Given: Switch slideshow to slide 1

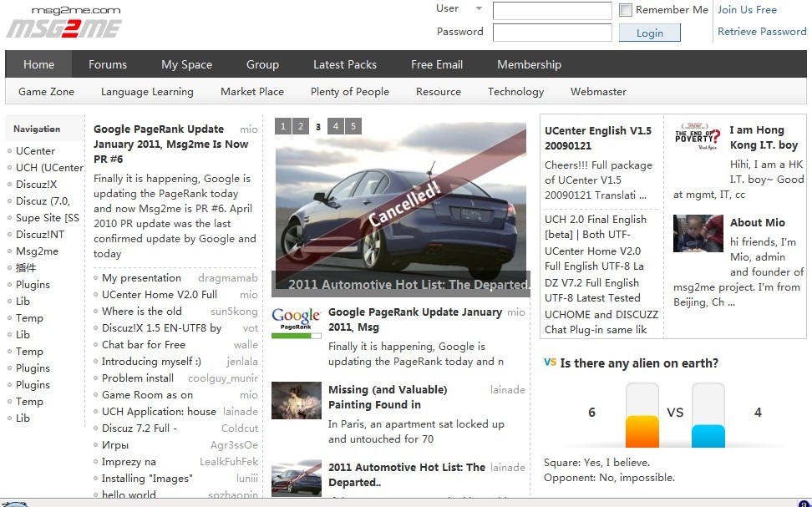Looking at the screenshot, I should tap(282, 126).
